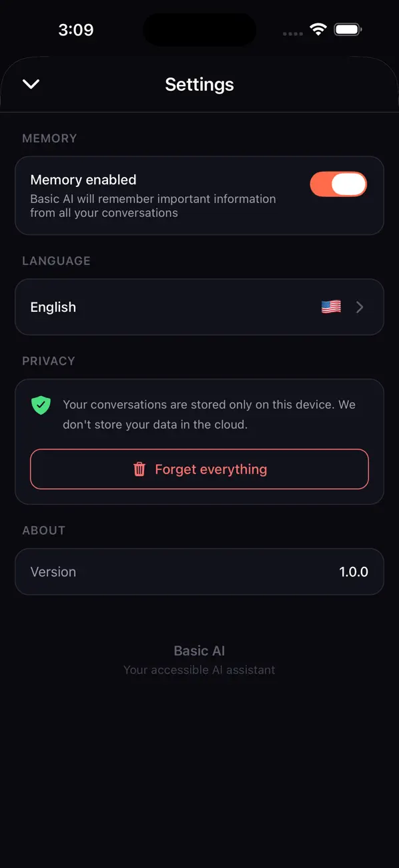Disable the Memory enabled switch
This screenshot has height=868, width=399.
338,184
